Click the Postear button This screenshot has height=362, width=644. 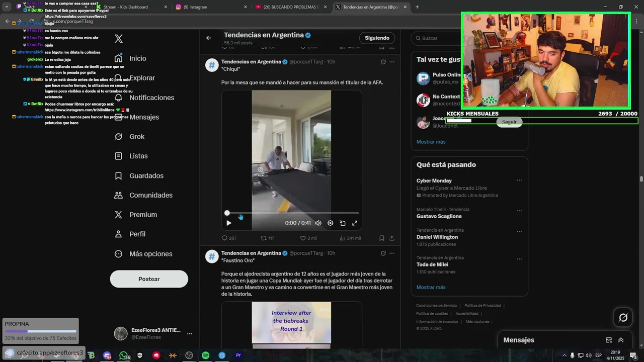149,279
